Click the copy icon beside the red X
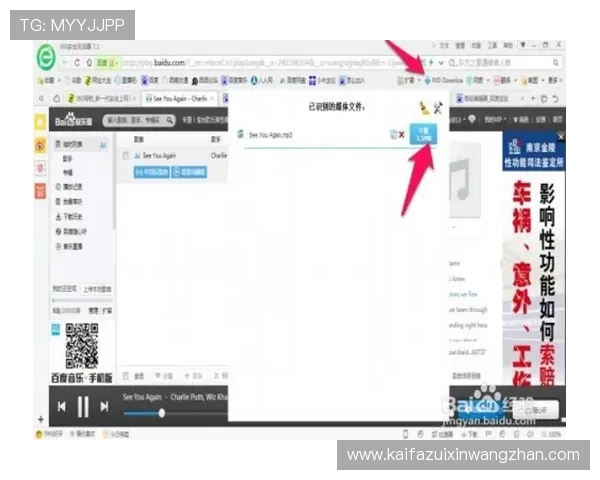The image size is (600, 480). [393, 134]
